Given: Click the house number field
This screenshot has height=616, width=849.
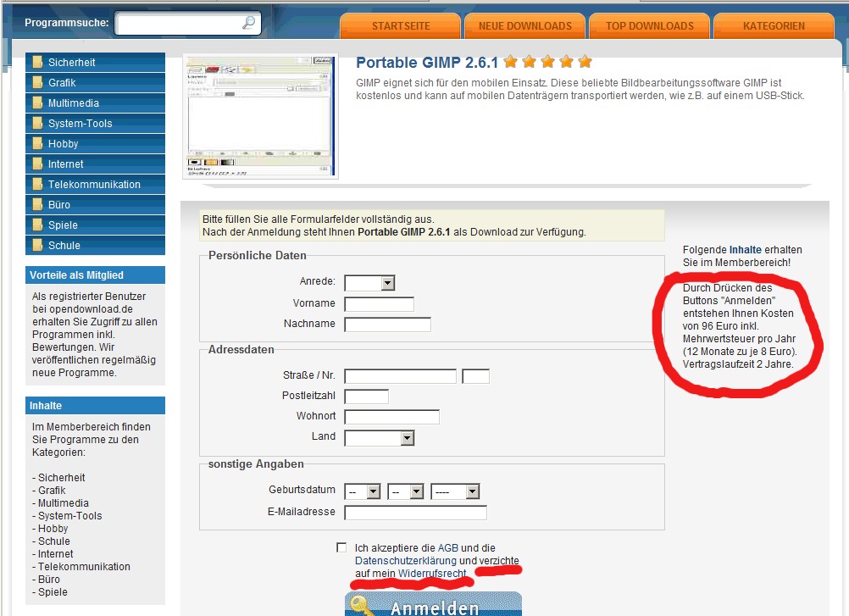Looking at the screenshot, I should click(x=476, y=375).
